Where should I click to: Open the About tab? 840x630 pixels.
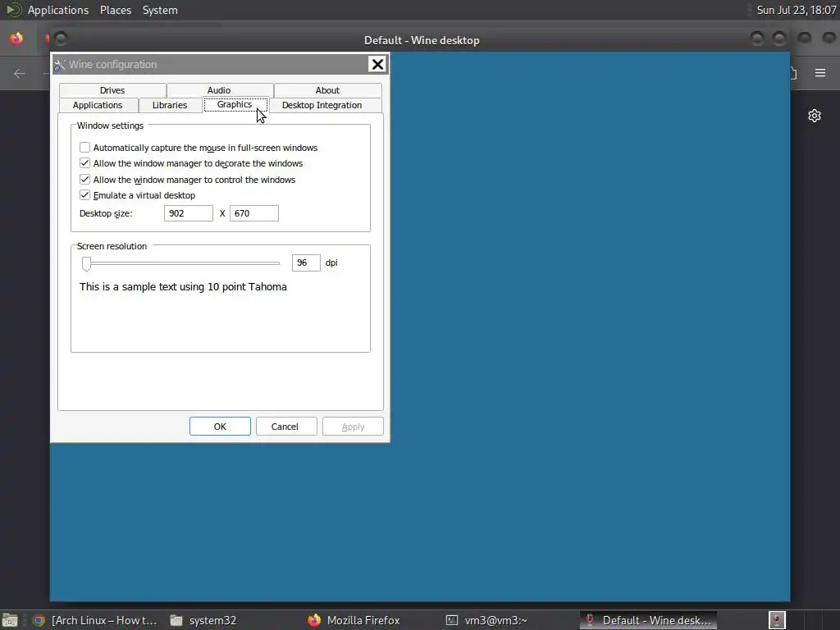[327, 90]
